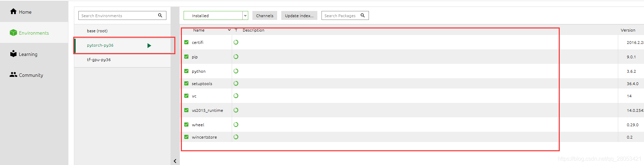The width and height of the screenshot is (644, 165).
Task: Click the pip version 9.0.1
Action: click(x=631, y=57)
